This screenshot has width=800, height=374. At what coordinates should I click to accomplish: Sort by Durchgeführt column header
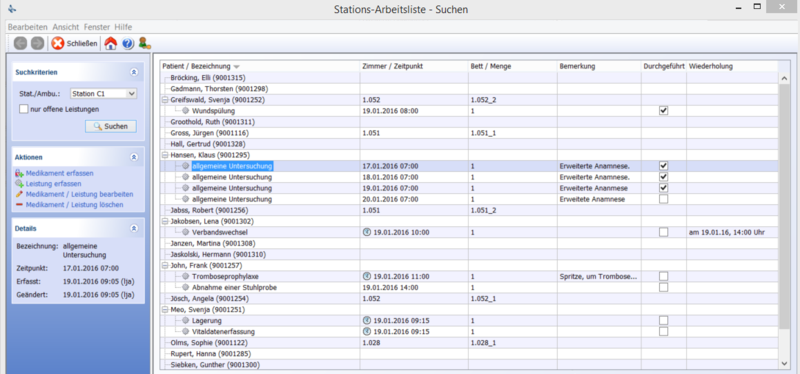[x=664, y=67]
